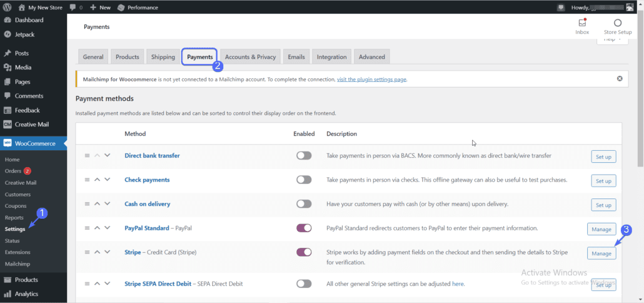Select the Payments tab
Viewport: 644px width, 303px height.
pos(199,57)
